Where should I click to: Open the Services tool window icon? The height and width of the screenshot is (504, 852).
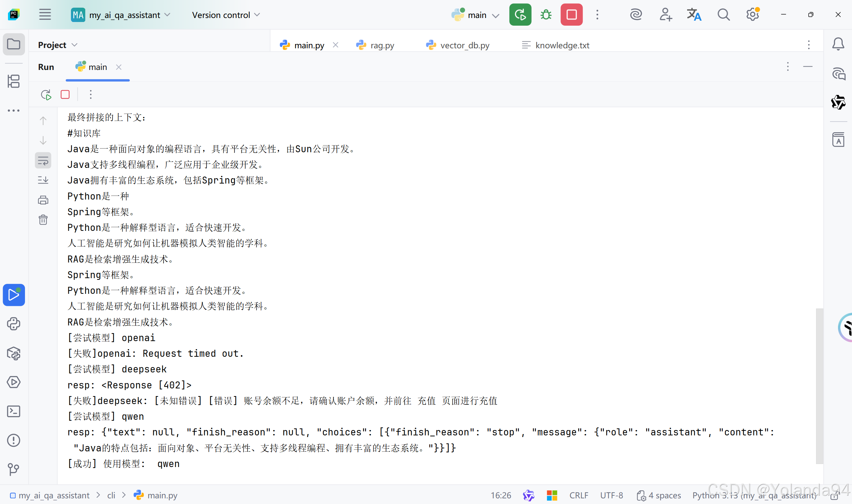click(x=14, y=382)
